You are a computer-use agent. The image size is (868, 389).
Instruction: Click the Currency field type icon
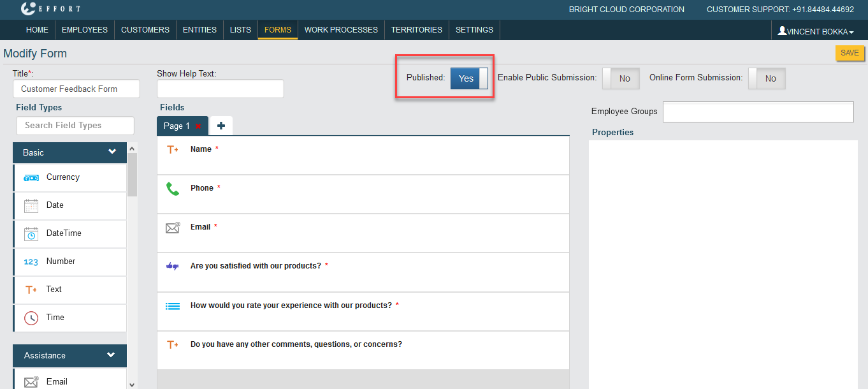[31, 178]
